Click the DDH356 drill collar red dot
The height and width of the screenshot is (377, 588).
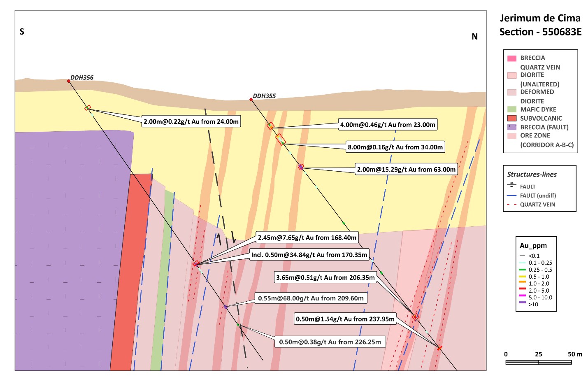coord(69,81)
